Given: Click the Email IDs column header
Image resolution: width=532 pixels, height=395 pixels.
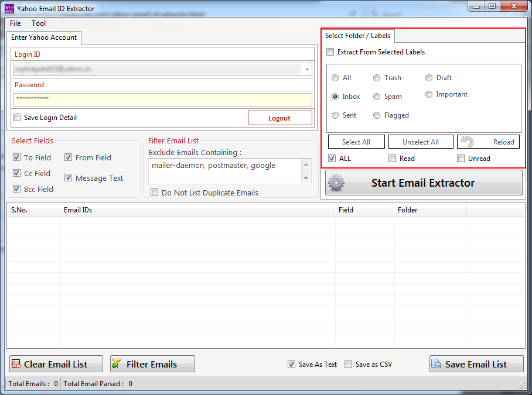Looking at the screenshot, I should coord(197,210).
